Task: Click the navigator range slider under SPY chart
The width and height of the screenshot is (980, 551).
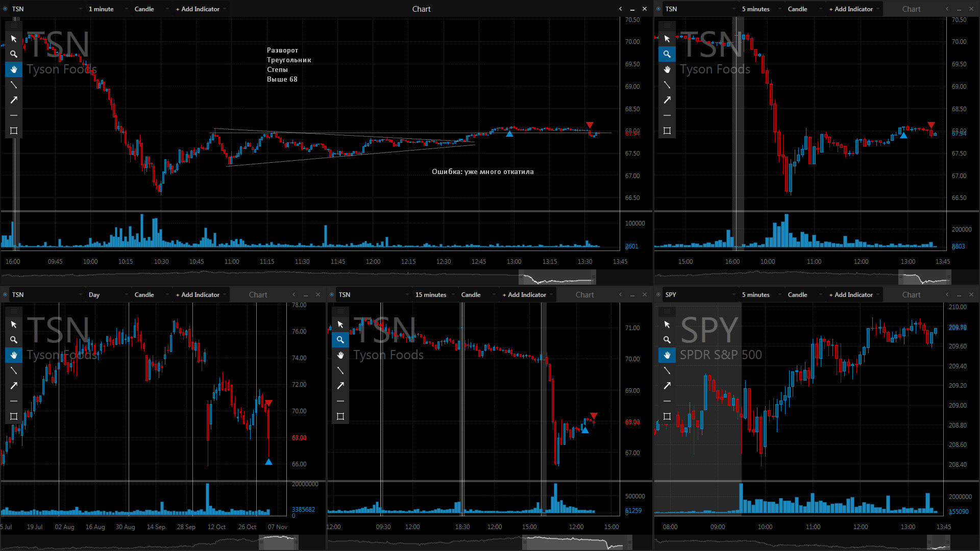Action: pos(939,542)
